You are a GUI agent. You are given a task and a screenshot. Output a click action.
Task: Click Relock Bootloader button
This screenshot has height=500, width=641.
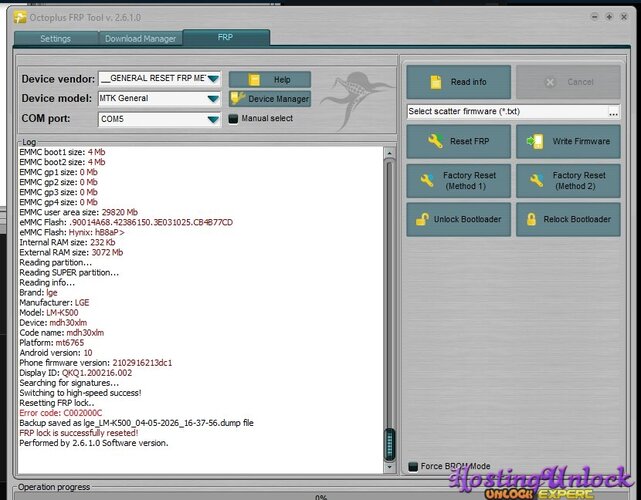[x=568, y=219]
